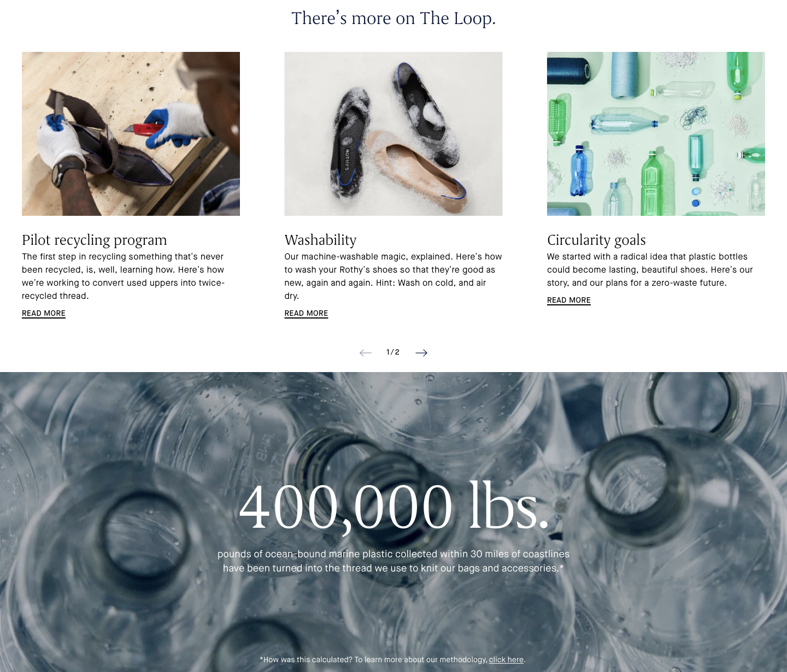Click the Washability description paragraph

pos(393,276)
